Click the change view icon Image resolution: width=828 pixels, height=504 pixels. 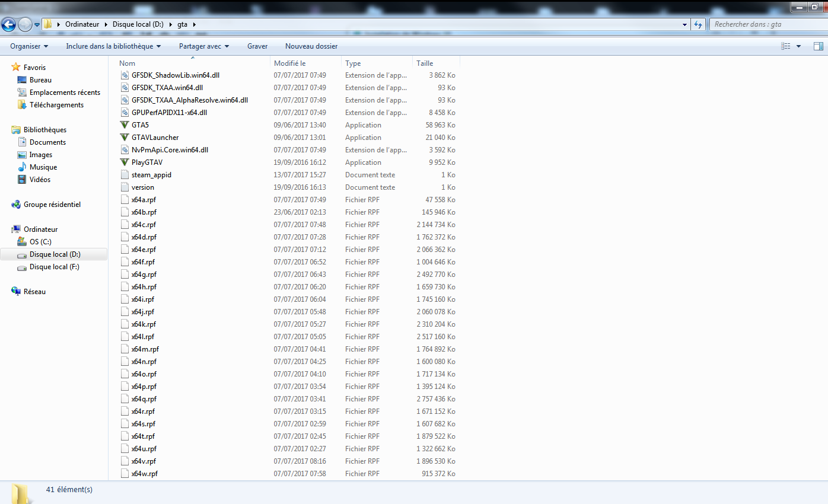pos(786,46)
